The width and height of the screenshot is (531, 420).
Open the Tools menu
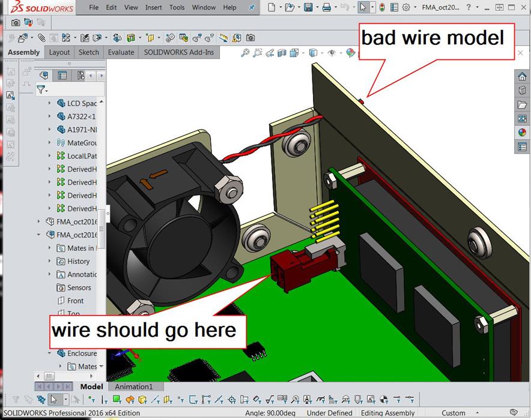point(177,7)
